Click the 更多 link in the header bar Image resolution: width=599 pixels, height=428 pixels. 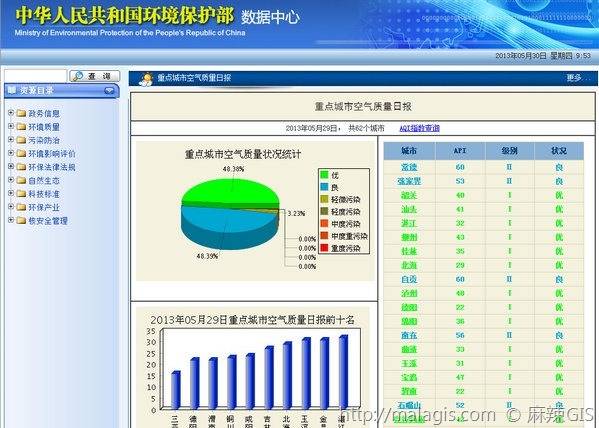tap(574, 78)
